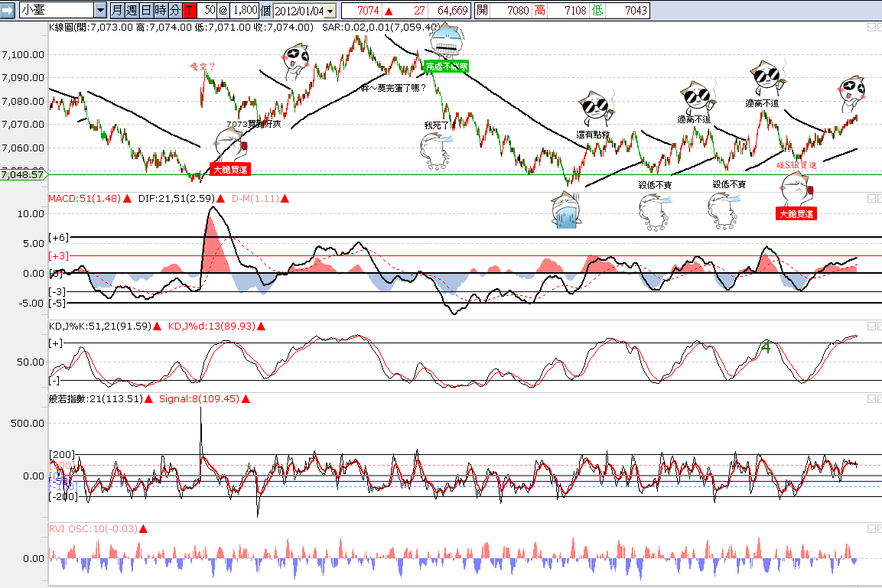Click the left red 大膽買進 label
This screenshot has width=882, height=588.
tap(230, 169)
